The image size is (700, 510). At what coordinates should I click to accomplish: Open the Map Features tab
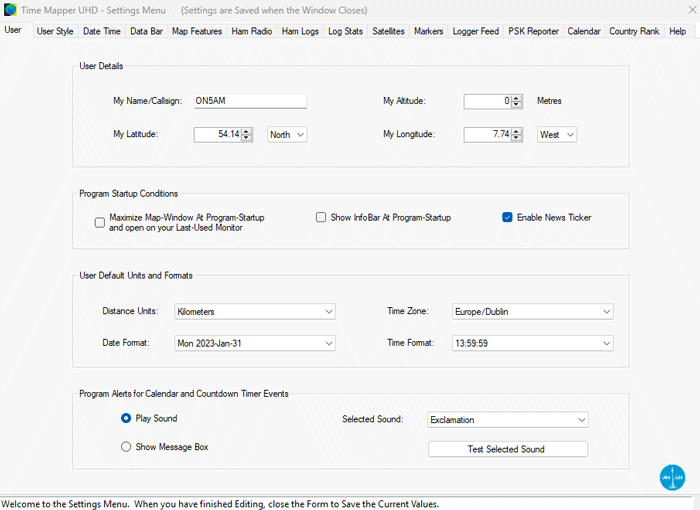(x=197, y=31)
